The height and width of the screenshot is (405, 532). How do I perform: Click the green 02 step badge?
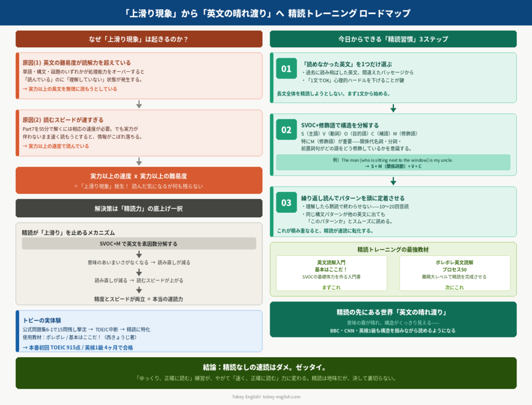(286, 129)
